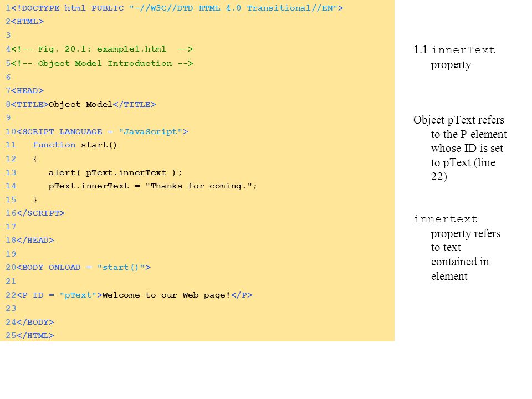Click blank line number 3

tap(8, 35)
